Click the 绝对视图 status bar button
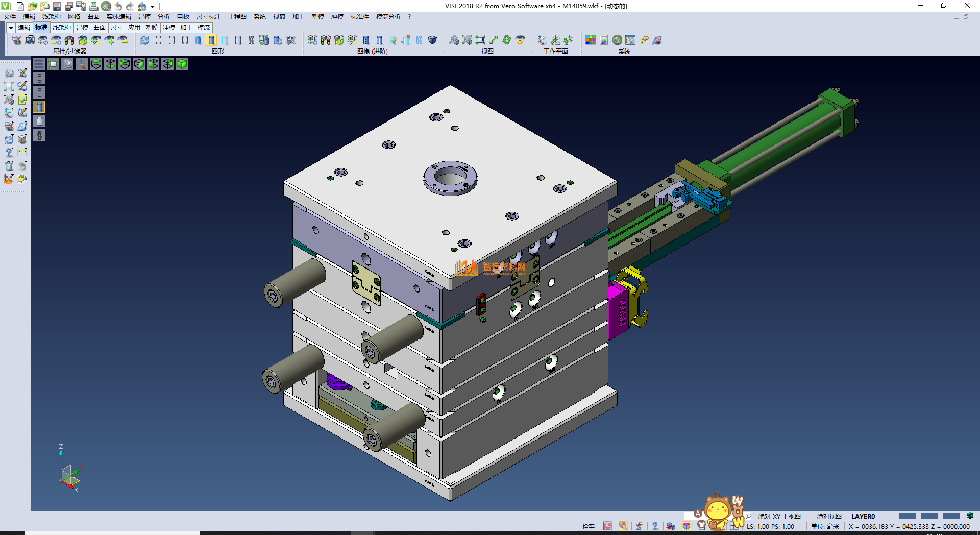 point(829,516)
